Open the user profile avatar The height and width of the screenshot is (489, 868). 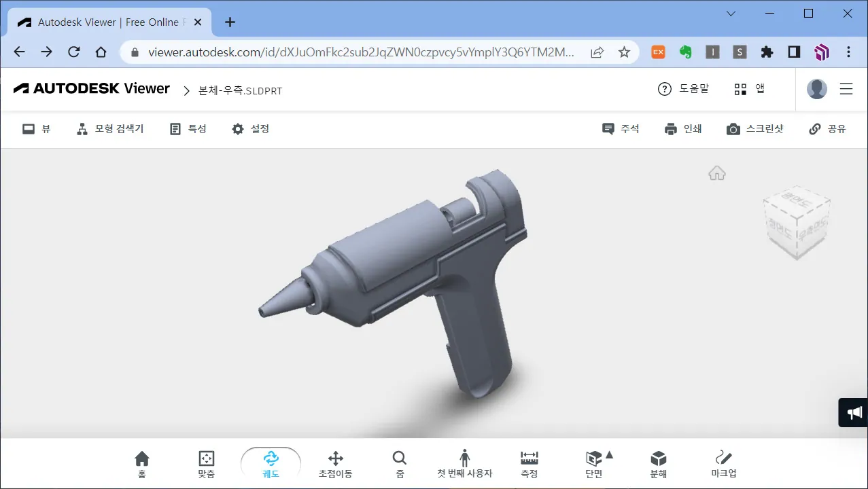[816, 89]
